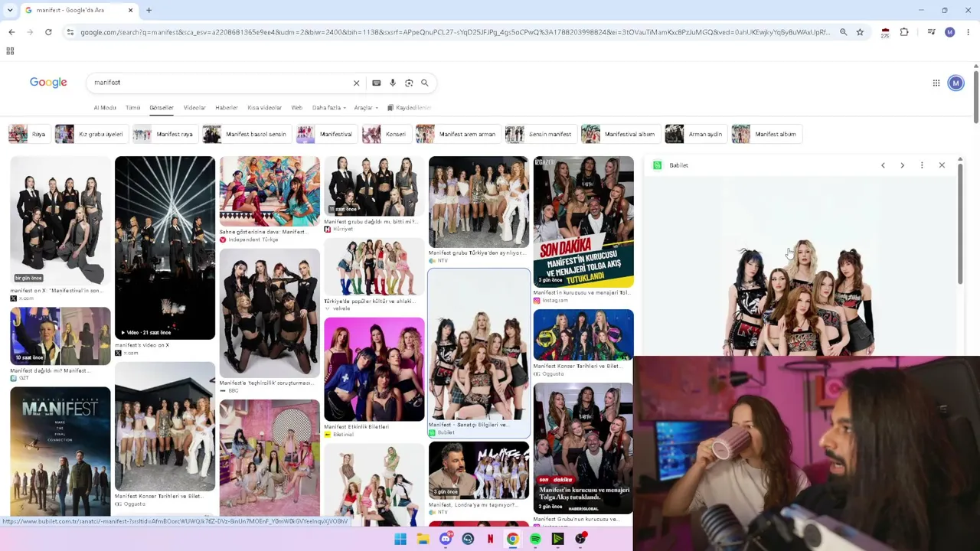980x551 pixels.
Task: Open the Chrome three-dot menu
Action: pyautogui.click(x=968, y=32)
